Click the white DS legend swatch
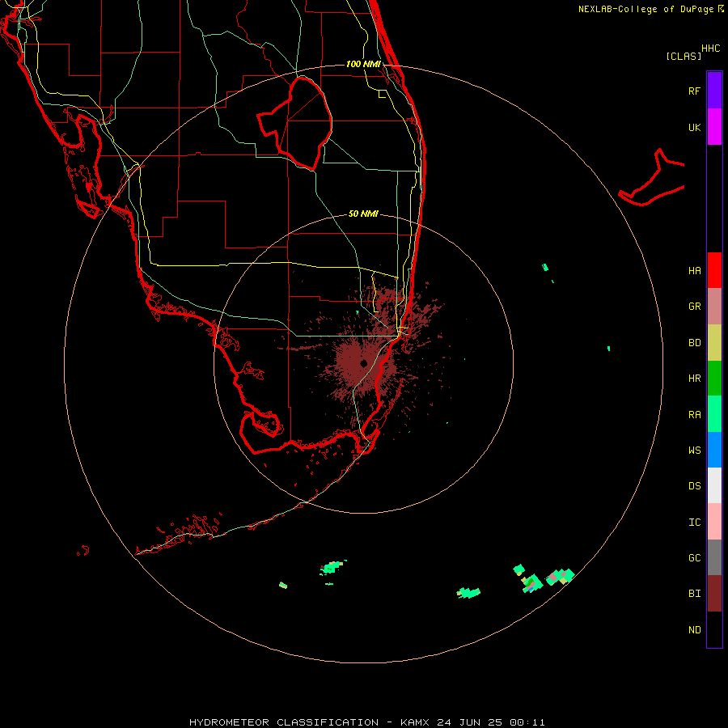 [714, 485]
